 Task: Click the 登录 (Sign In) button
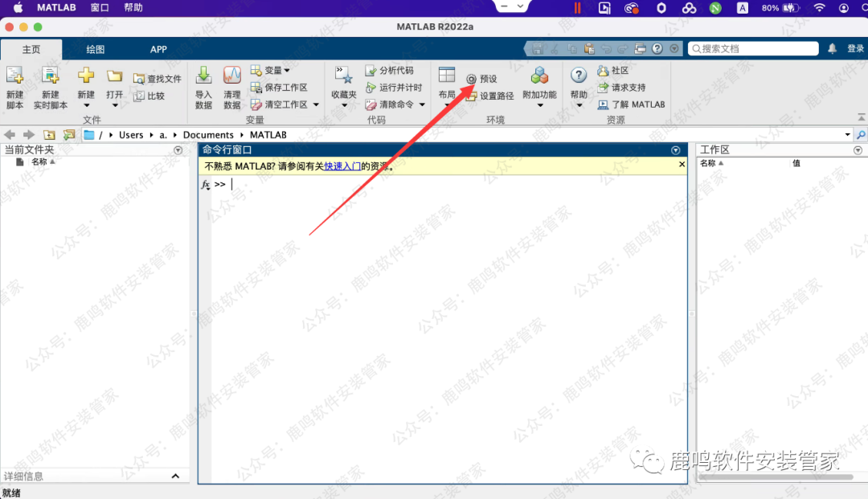[x=855, y=49]
